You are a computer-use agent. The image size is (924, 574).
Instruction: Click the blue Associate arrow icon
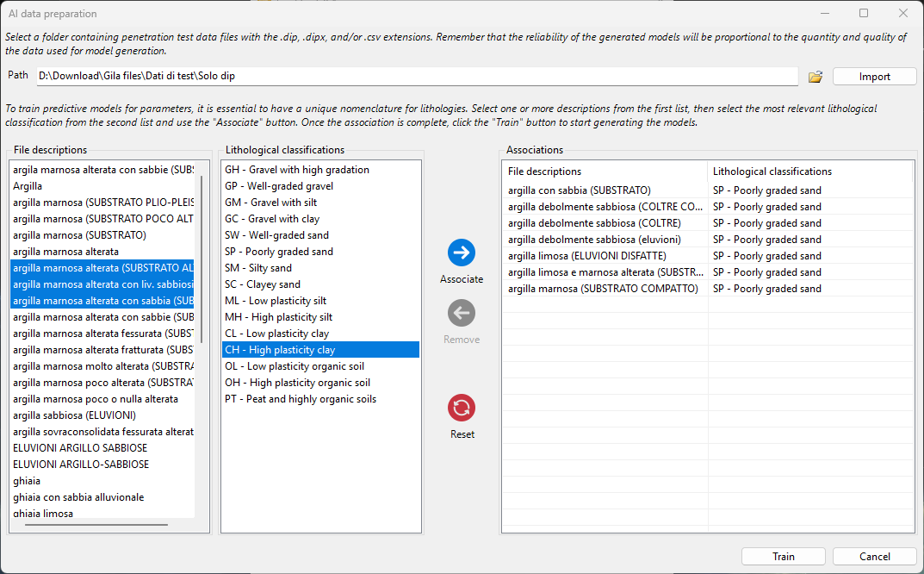coord(462,253)
